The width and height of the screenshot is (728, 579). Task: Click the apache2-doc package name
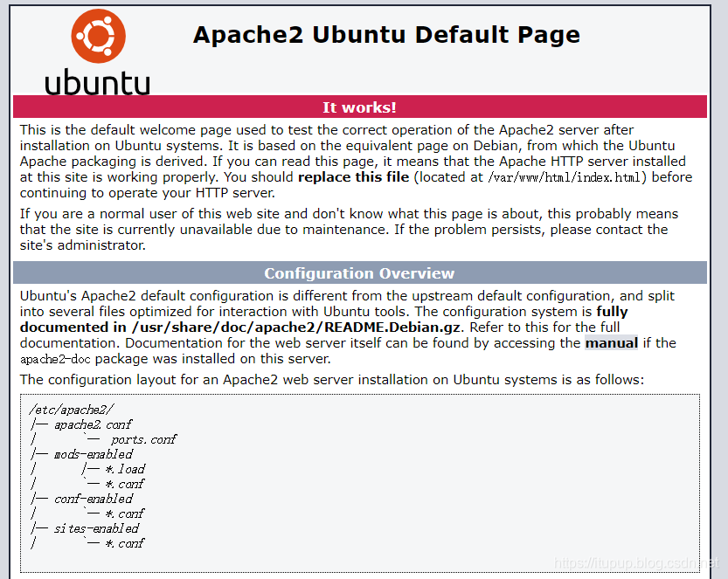pyautogui.click(x=55, y=359)
